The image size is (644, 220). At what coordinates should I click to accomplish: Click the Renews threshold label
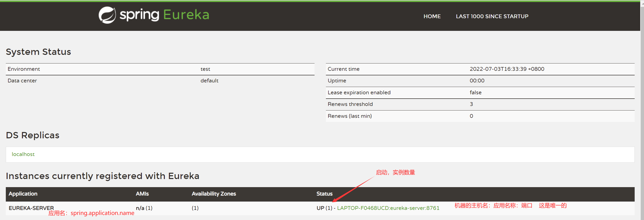(x=350, y=104)
